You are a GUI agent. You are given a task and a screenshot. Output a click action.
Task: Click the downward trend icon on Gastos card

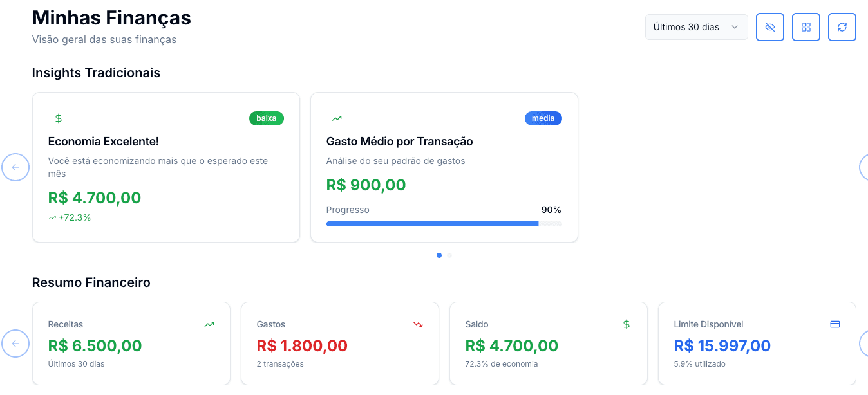click(418, 324)
